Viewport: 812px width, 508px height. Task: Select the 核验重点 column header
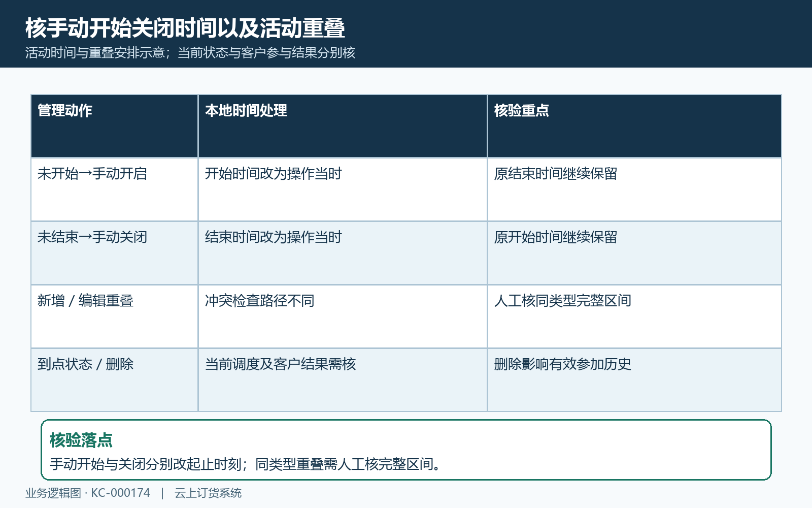(x=634, y=126)
